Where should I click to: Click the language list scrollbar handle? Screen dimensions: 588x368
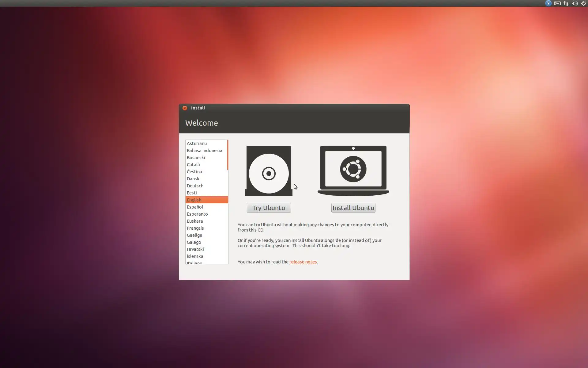point(228,155)
